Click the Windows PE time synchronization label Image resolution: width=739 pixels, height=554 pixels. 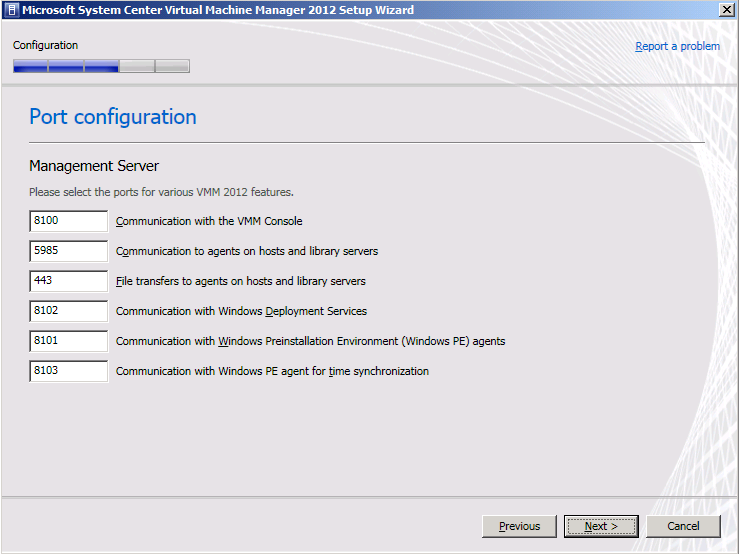click(272, 371)
